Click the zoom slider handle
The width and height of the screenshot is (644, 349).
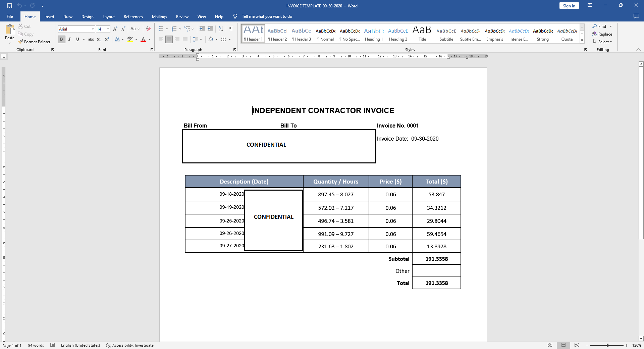point(607,345)
